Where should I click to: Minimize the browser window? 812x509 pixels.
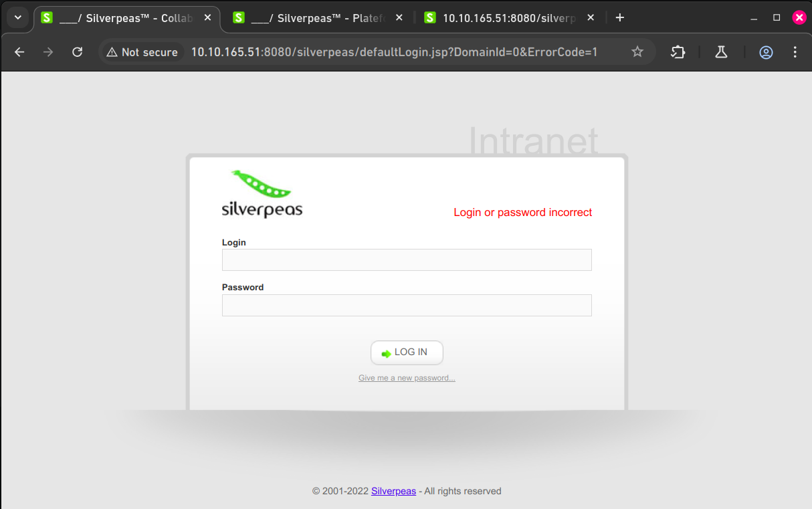pyautogui.click(x=754, y=18)
